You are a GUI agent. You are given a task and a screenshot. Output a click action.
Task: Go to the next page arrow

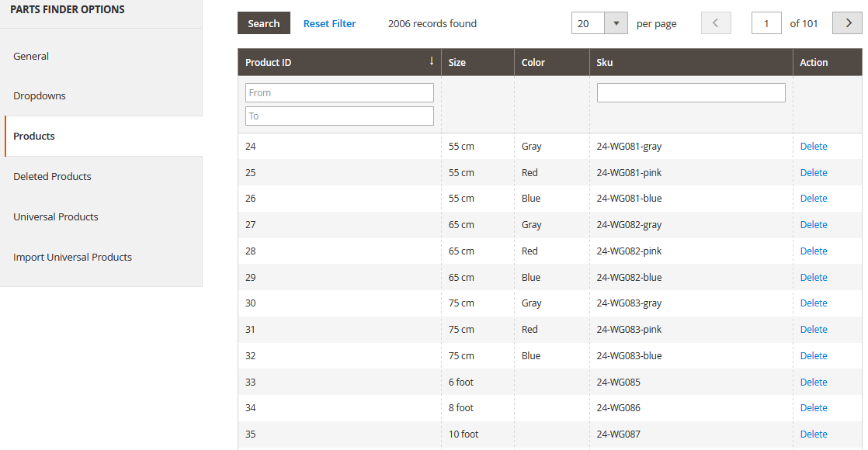[x=847, y=23]
